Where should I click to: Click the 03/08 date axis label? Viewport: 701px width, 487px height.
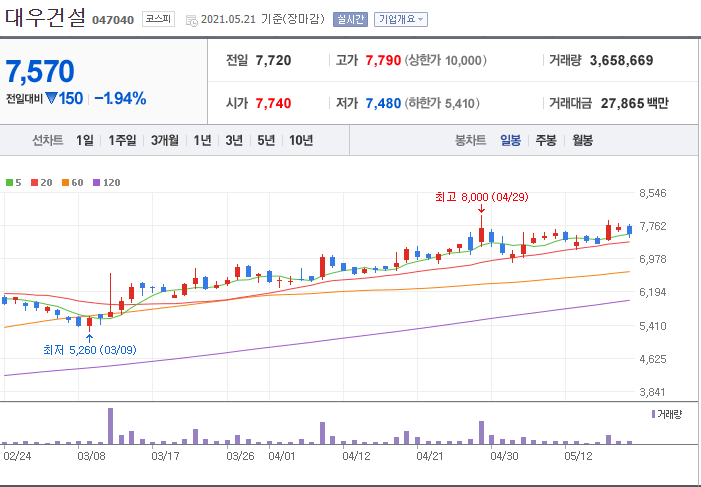[91, 456]
